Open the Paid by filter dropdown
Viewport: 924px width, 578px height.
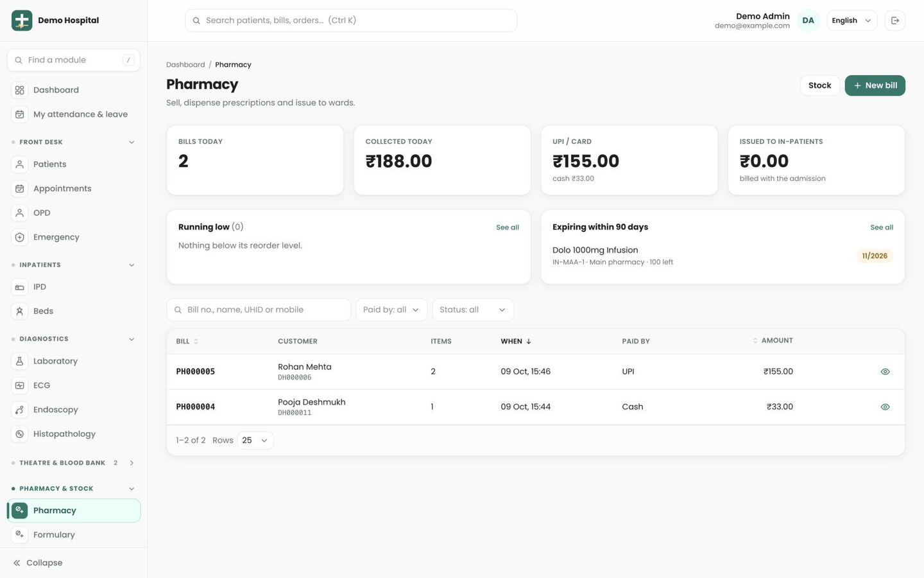[x=391, y=310]
